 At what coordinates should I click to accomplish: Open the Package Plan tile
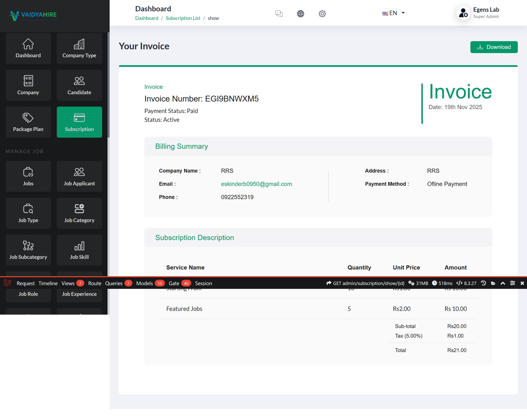coord(28,122)
